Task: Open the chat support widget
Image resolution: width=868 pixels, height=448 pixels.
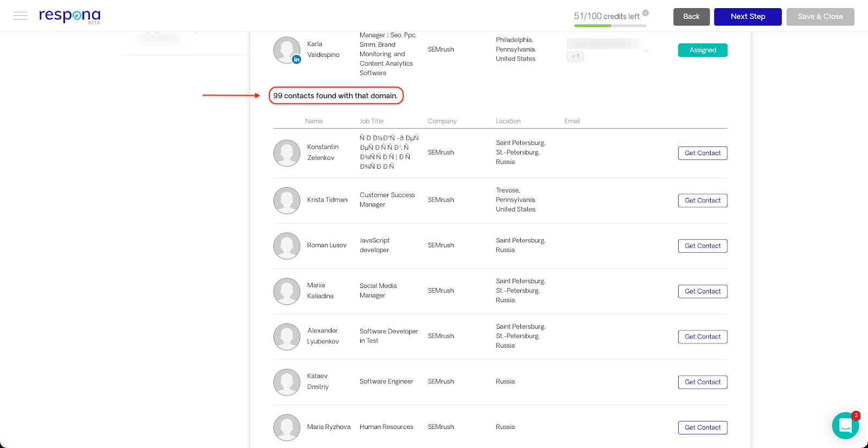Action: pos(845,426)
